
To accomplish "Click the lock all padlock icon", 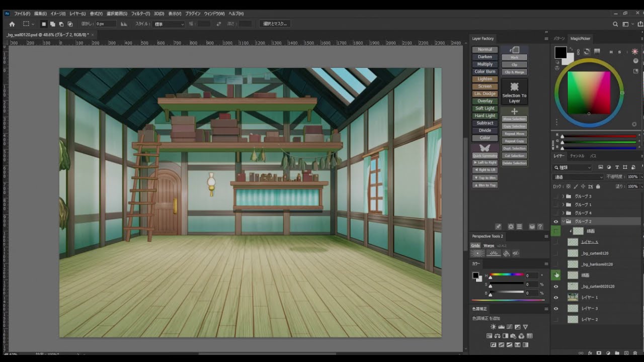I will [x=598, y=187].
